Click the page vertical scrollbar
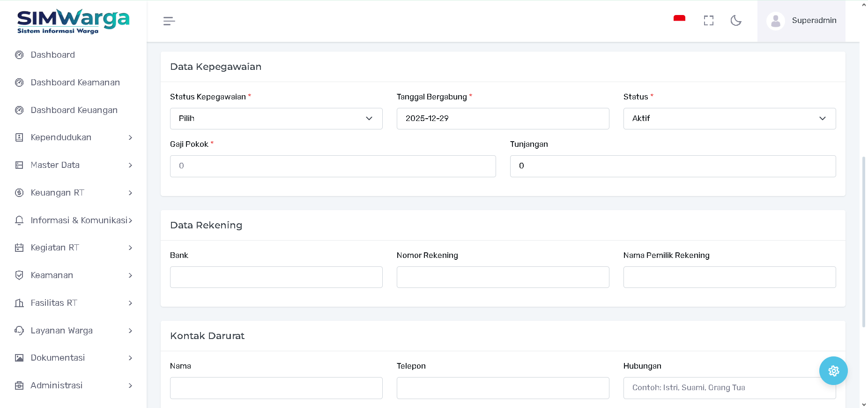The height and width of the screenshot is (408, 868). pyautogui.click(x=863, y=242)
